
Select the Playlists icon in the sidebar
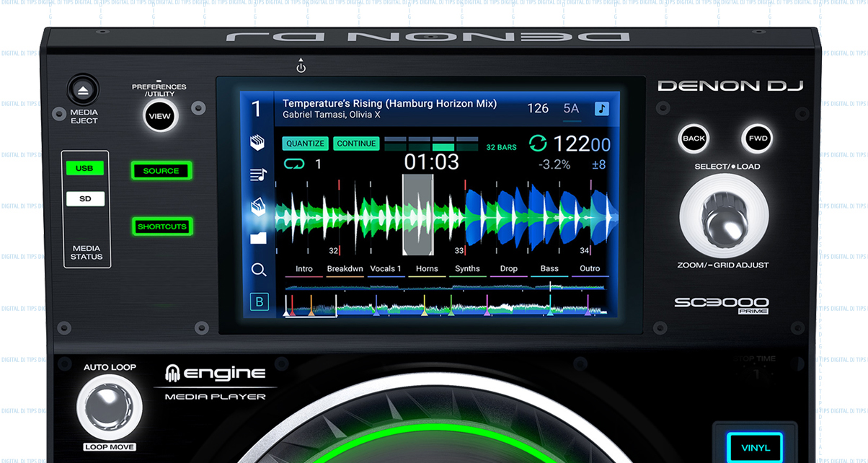click(258, 174)
